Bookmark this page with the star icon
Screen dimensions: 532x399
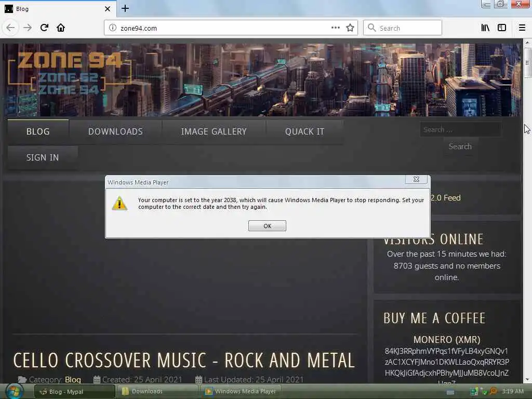(x=350, y=28)
